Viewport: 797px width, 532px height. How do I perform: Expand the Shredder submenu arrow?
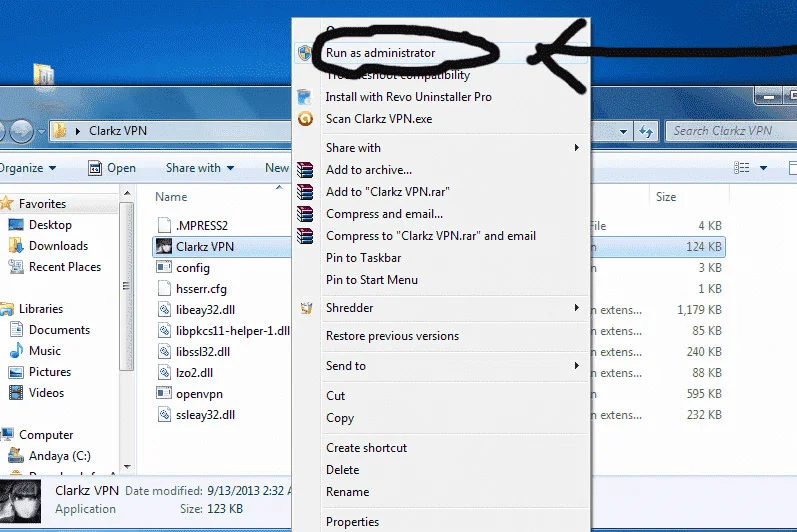click(x=576, y=307)
